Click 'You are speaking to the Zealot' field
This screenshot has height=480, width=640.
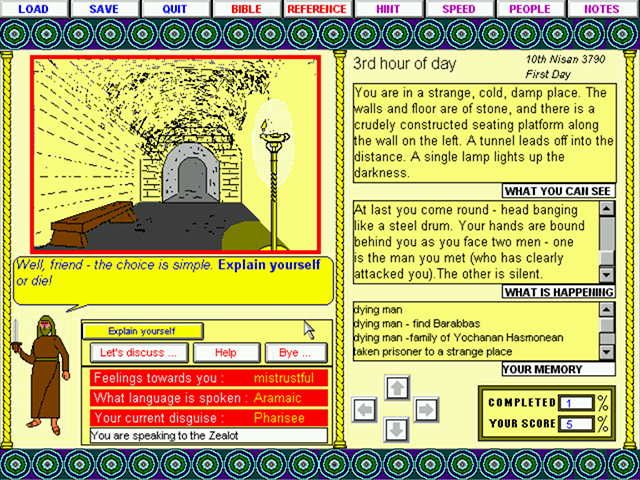pos(209,436)
